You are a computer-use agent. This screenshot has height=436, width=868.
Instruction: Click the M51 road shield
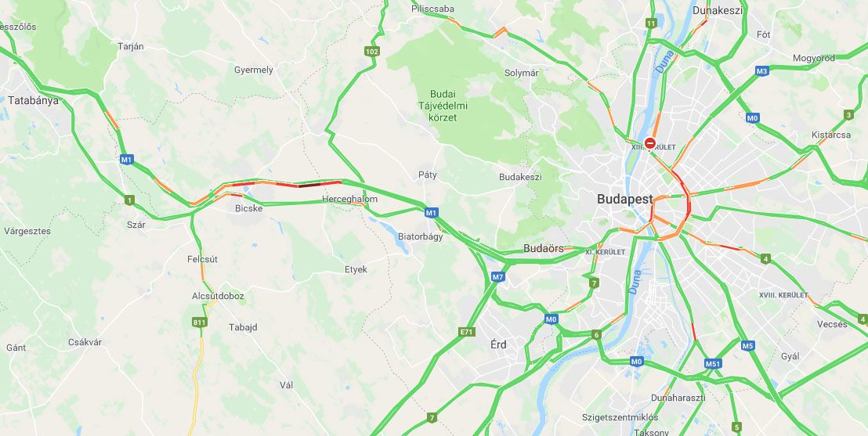[x=713, y=363]
